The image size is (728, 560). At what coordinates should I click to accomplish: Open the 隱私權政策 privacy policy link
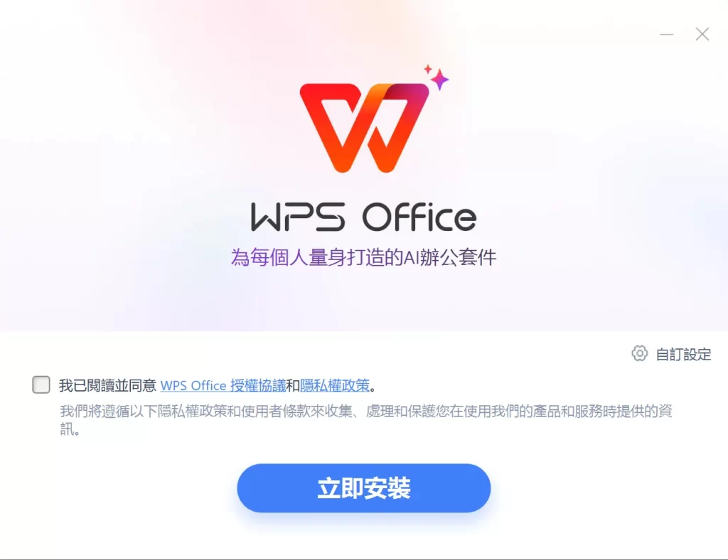[x=335, y=386]
